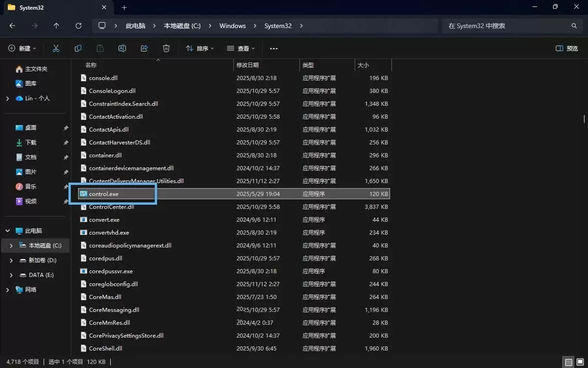This screenshot has height=368, width=588.
Task: Navigate up one folder level
Action: pos(56,26)
